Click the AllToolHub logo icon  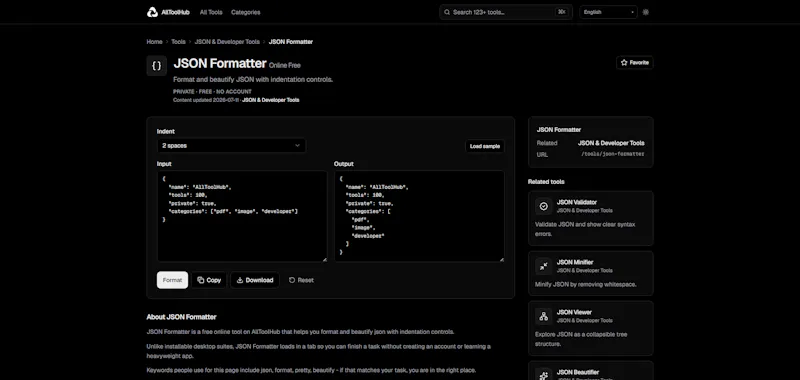[x=152, y=12]
